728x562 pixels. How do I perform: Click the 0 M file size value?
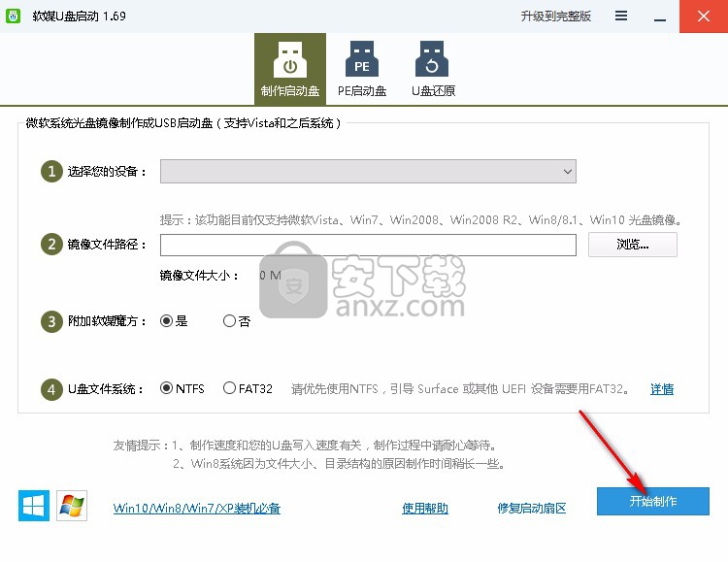click(x=270, y=276)
